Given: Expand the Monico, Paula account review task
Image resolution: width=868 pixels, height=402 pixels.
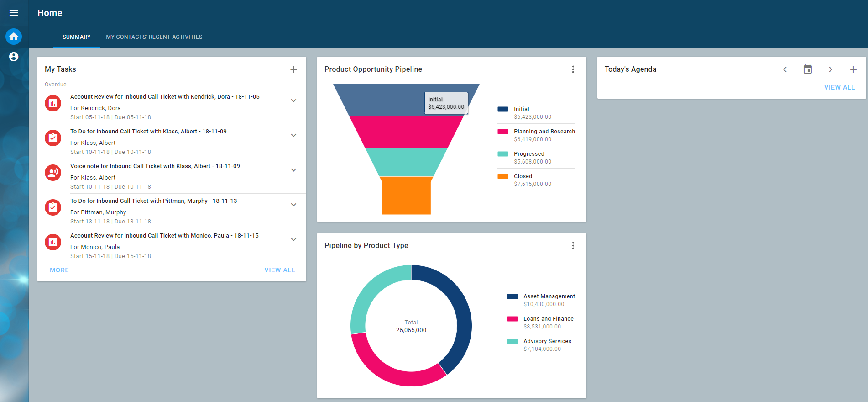Looking at the screenshot, I should point(293,239).
